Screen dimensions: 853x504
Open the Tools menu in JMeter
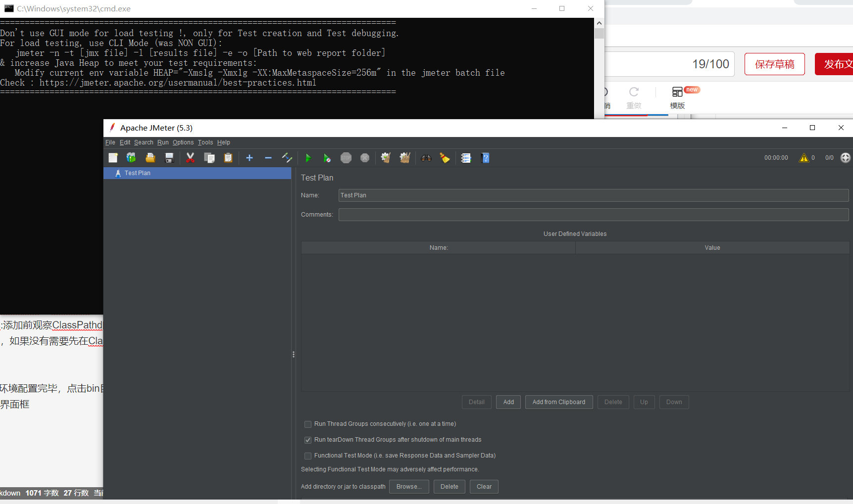coord(205,142)
